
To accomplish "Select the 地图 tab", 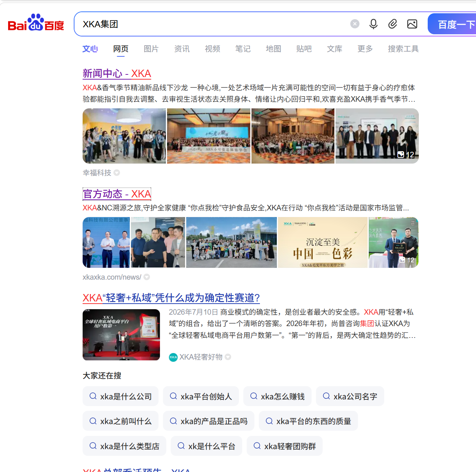I will pos(274,49).
